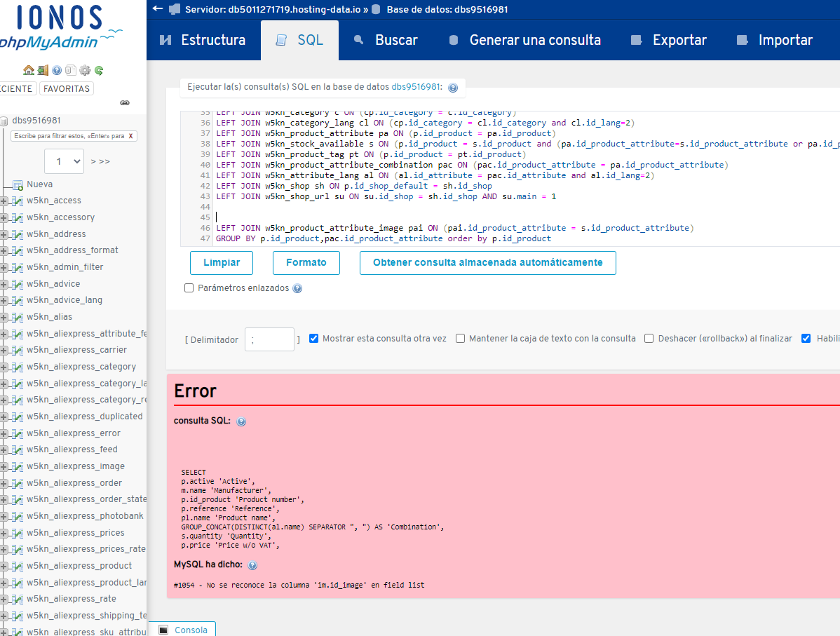This screenshot has width=840, height=636.
Task: Click table icon of w5kn_admin_filter
Action: [18, 267]
